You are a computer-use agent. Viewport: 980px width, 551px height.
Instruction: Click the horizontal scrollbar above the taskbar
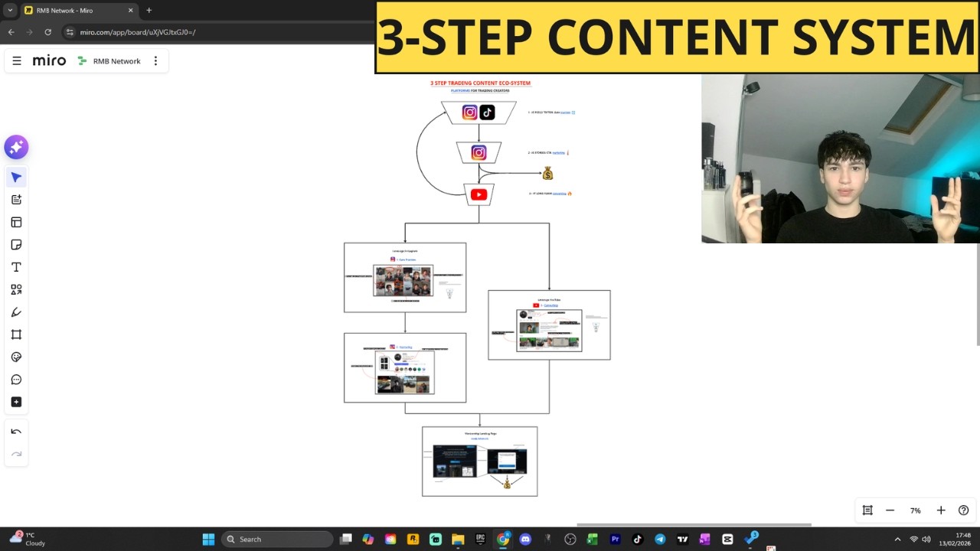pos(694,525)
